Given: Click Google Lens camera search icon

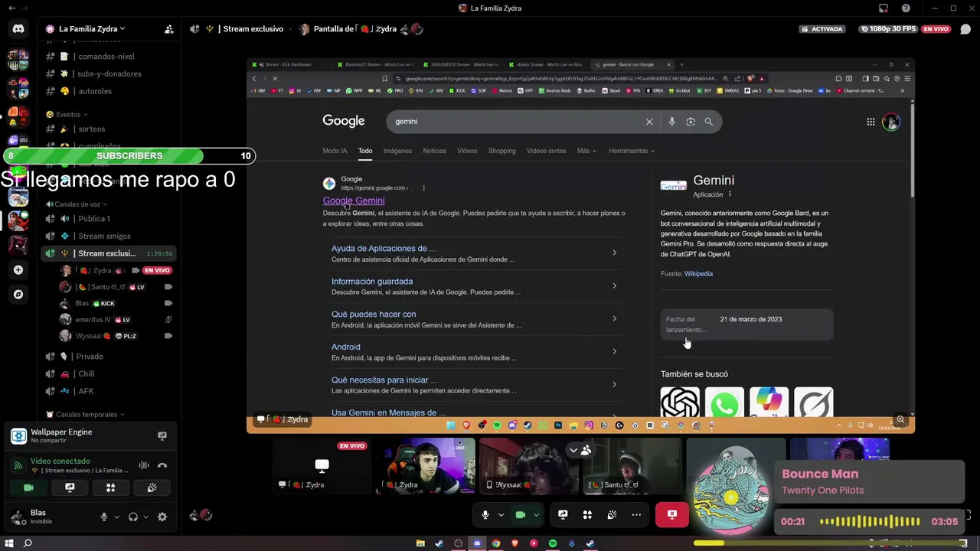Looking at the screenshot, I should (x=691, y=122).
